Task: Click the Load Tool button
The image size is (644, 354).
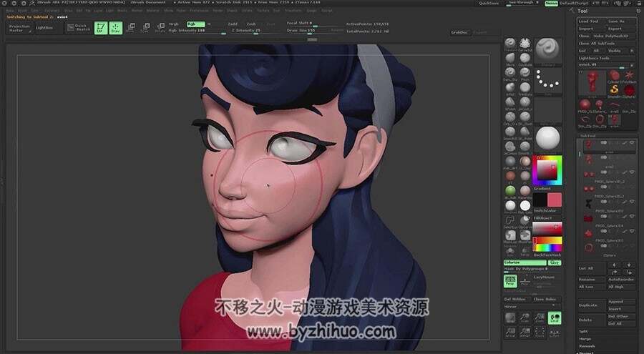Action: tap(592, 21)
